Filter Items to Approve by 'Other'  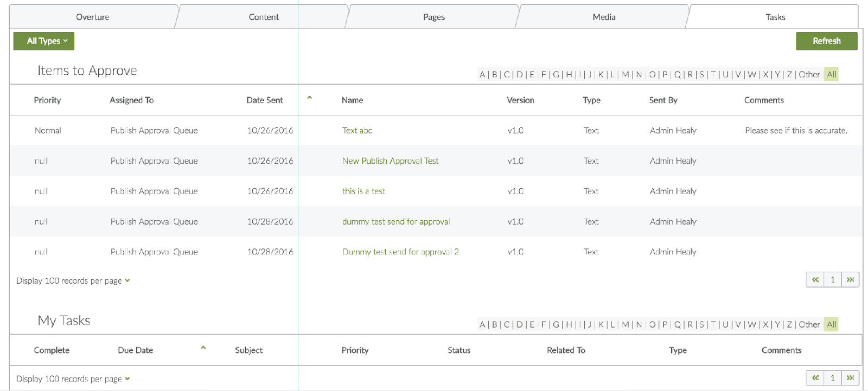(809, 75)
